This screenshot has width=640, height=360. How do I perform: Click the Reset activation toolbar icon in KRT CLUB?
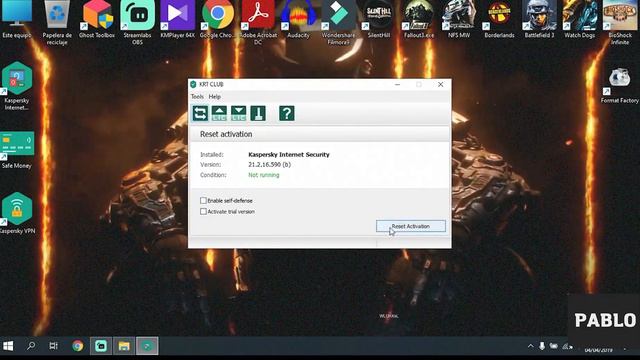point(200,113)
